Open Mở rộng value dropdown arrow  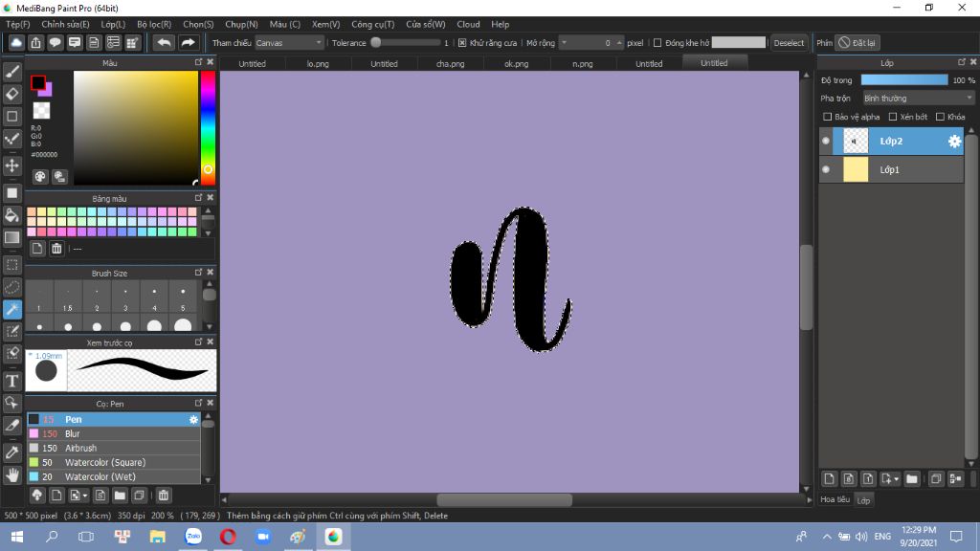point(565,43)
